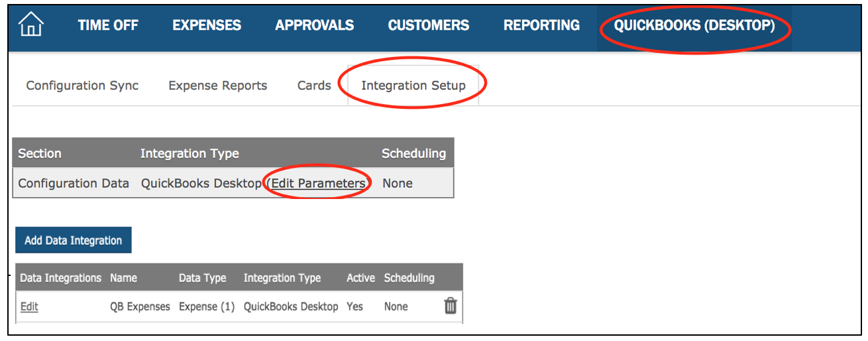Open the Cards tab

pyautogui.click(x=314, y=86)
